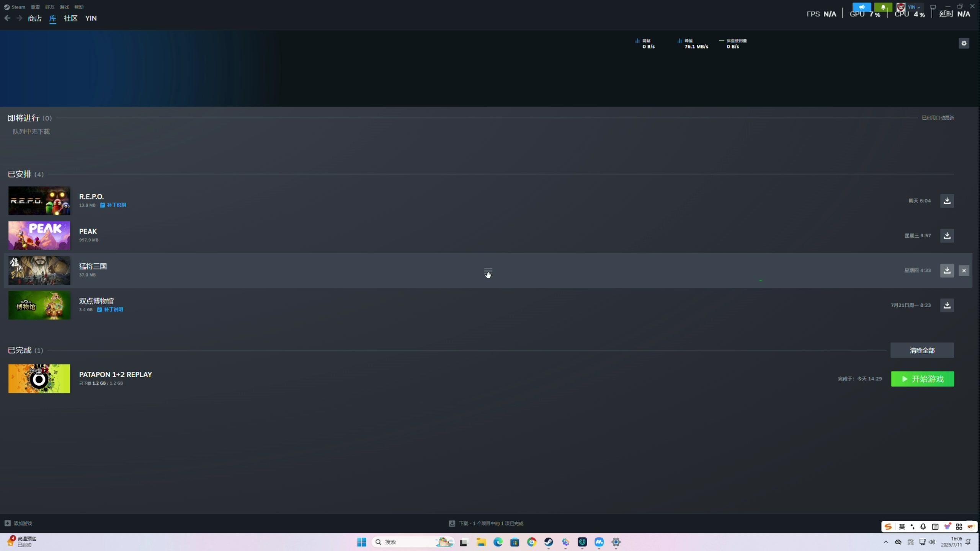Click the 添加游戏 add game button

pyautogui.click(x=18, y=523)
